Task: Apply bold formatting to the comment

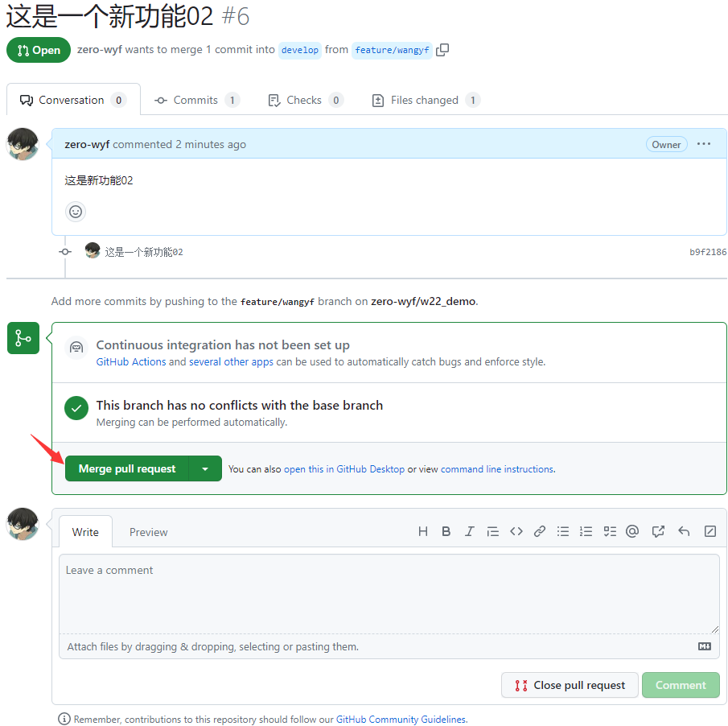Action: [446, 531]
